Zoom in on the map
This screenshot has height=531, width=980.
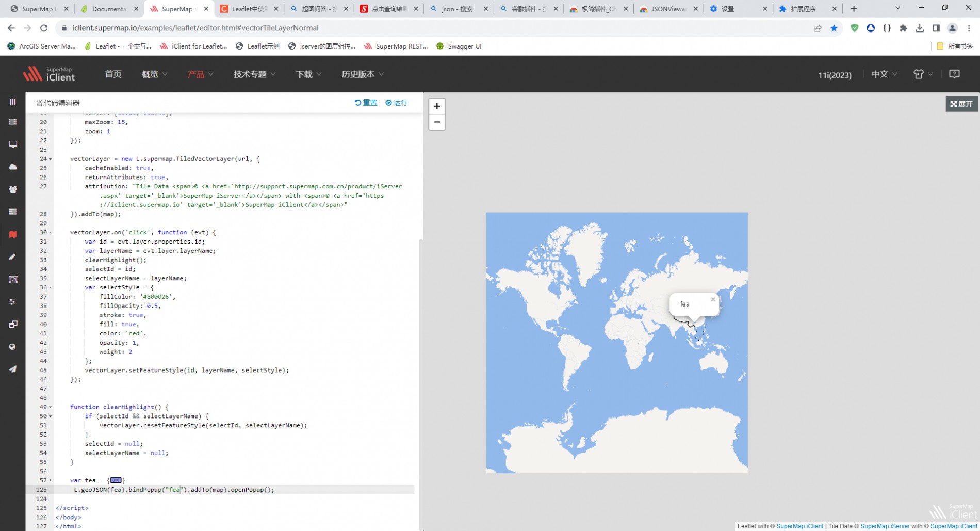coord(437,106)
